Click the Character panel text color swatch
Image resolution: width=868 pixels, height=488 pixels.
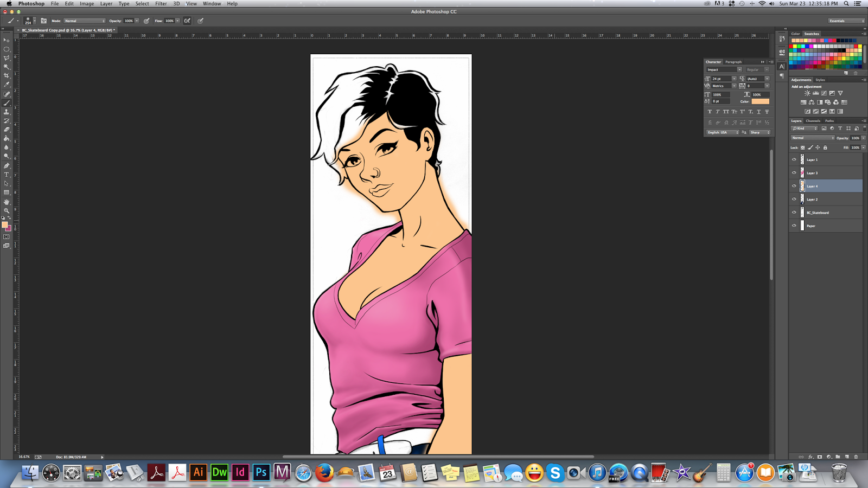pyautogui.click(x=760, y=101)
